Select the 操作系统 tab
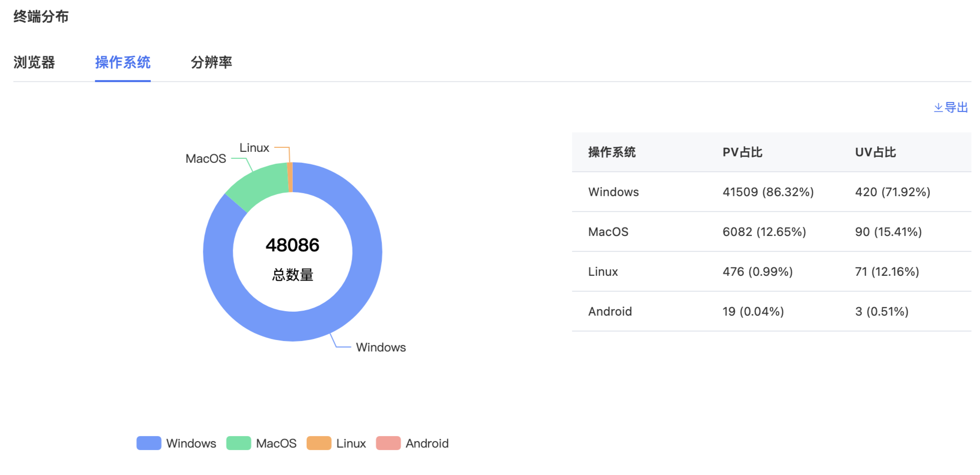The image size is (980, 475). pyautogui.click(x=122, y=63)
